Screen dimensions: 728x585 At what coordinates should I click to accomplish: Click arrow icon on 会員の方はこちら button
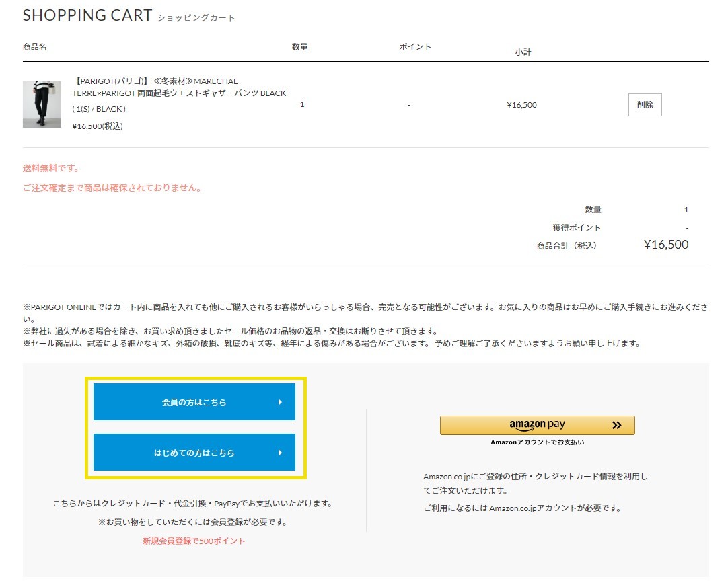pyautogui.click(x=280, y=402)
